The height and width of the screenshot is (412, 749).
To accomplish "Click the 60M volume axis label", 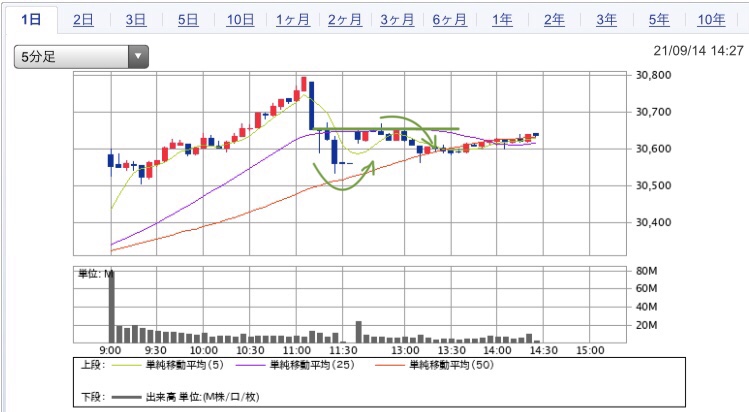I will (646, 288).
